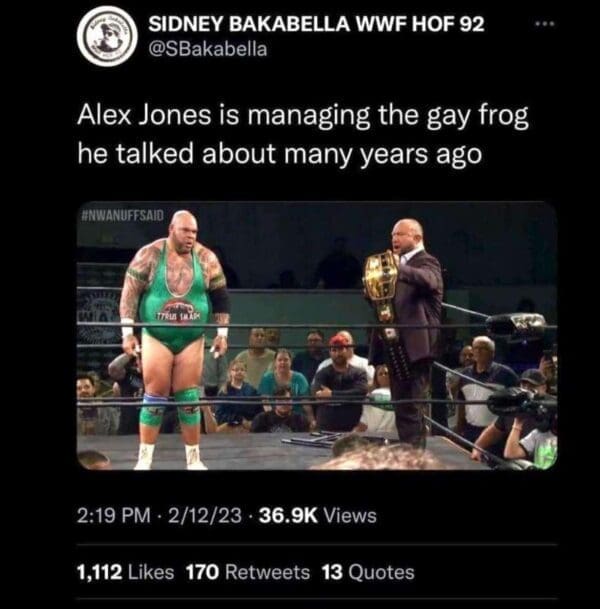Open the 1,112 Likes list

(125, 572)
